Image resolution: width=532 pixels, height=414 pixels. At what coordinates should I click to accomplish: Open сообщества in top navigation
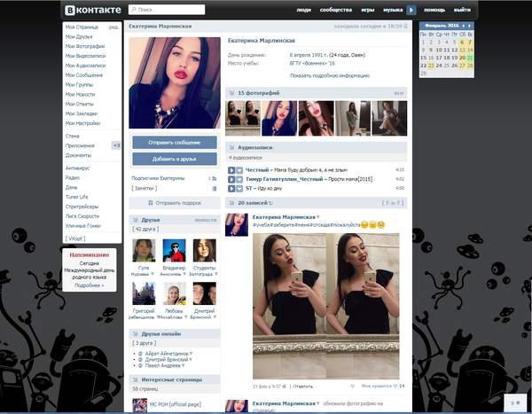click(x=336, y=10)
